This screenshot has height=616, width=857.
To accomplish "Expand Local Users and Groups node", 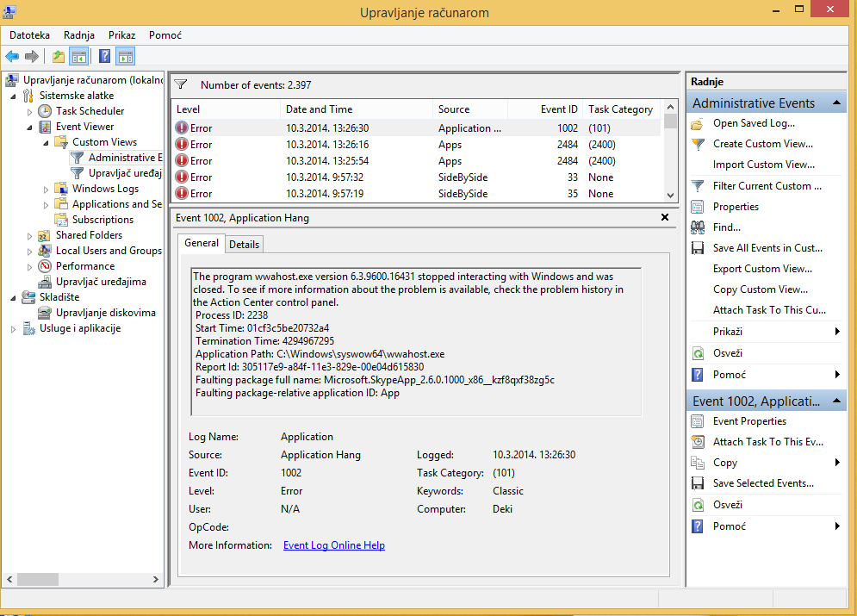I will point(30,251).
